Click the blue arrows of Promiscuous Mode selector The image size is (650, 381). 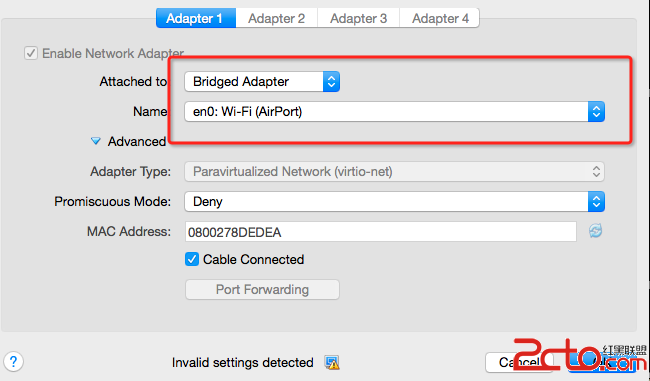(x=596, y=201)
